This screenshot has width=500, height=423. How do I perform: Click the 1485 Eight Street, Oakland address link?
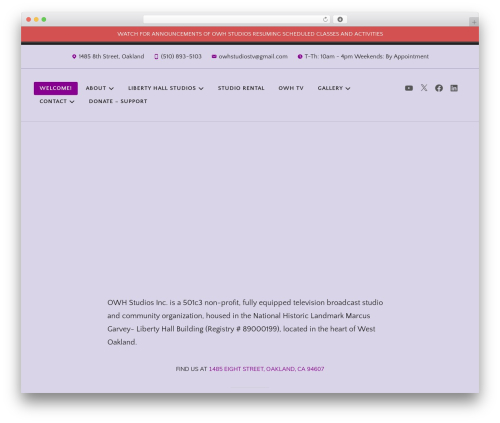click(266, 369)
